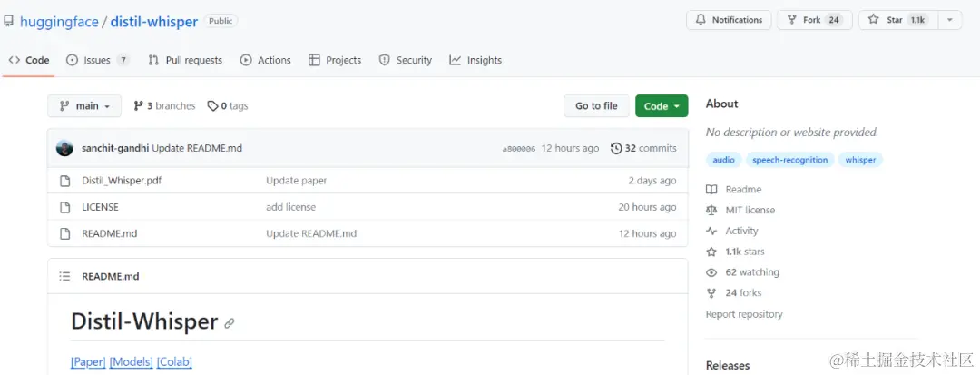Open sanchit-gandhi author link
This screenshot has width=980, height=375.
click(x=115, y=148)
